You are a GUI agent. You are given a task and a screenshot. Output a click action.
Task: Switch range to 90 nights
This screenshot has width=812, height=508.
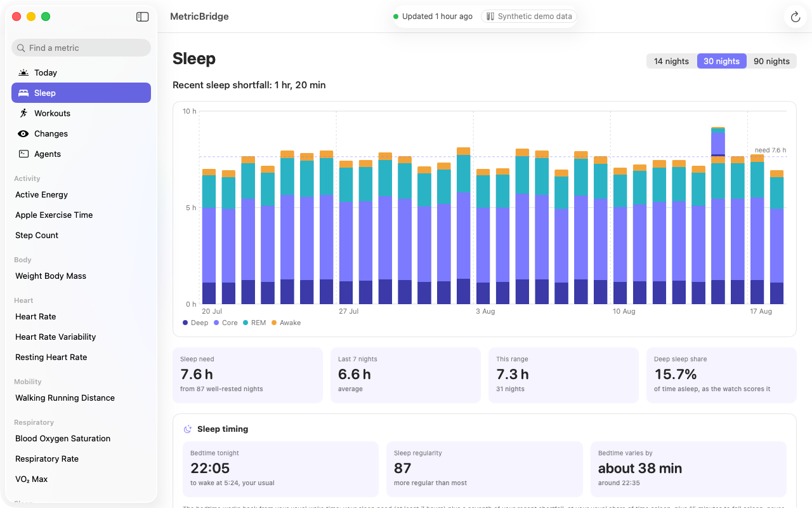771,61
